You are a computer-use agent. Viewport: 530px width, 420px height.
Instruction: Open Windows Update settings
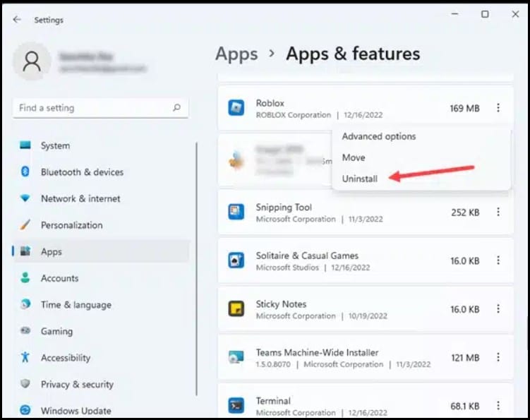pos(102,410)
